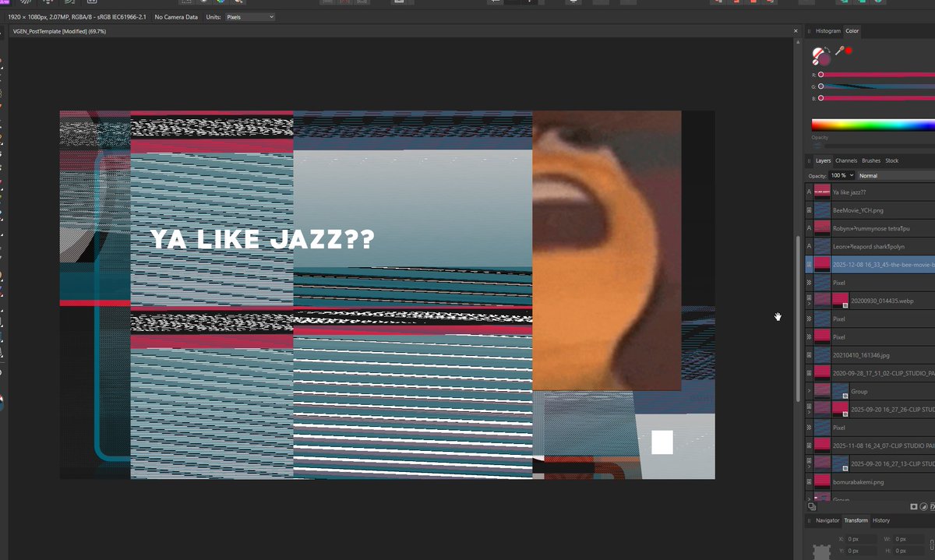Image resolution: width=935 pixels, height=560 pixels.
Task: Click the Transform X position field
Action: point(861,539)
